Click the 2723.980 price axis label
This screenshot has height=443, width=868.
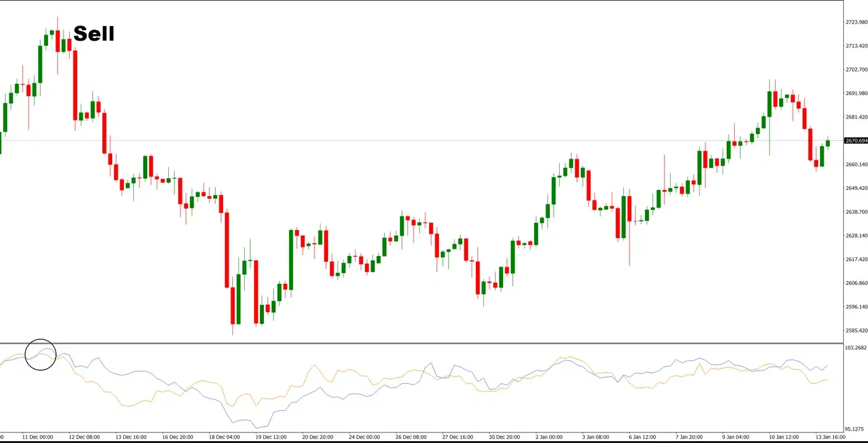[856, 22]
